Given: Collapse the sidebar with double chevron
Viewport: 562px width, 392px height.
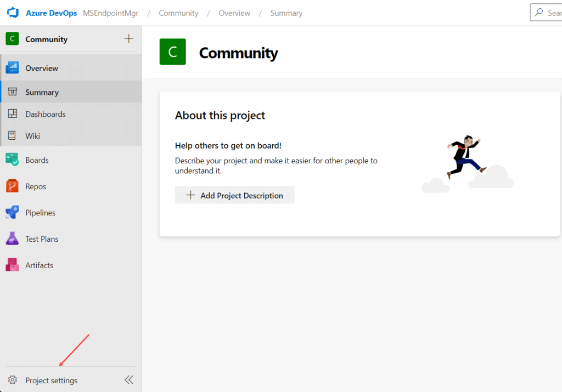Looking at the screenshot, I should click(x=129, y=380).
